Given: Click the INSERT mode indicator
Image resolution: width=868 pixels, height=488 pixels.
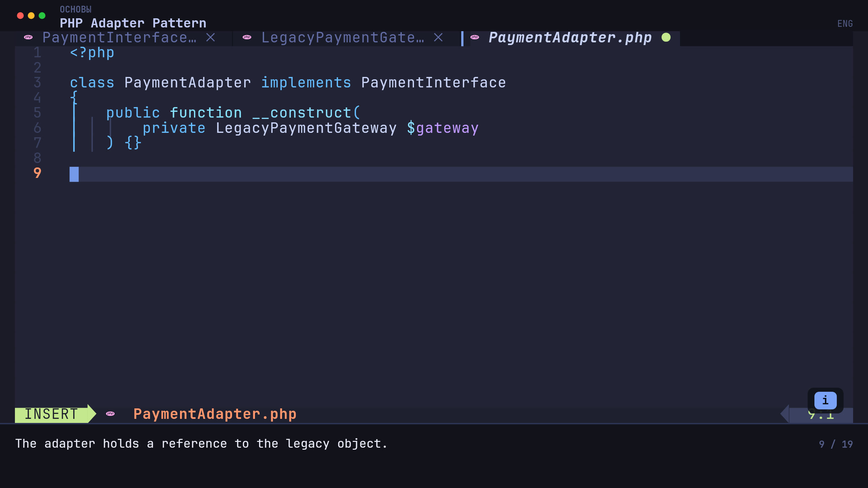Looking at the screenshot, I should [x=52, y=414].
